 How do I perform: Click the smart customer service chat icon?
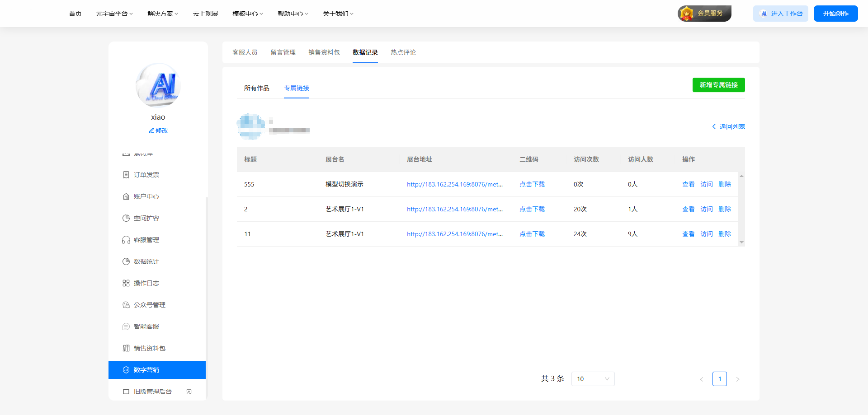coord(126,326)
